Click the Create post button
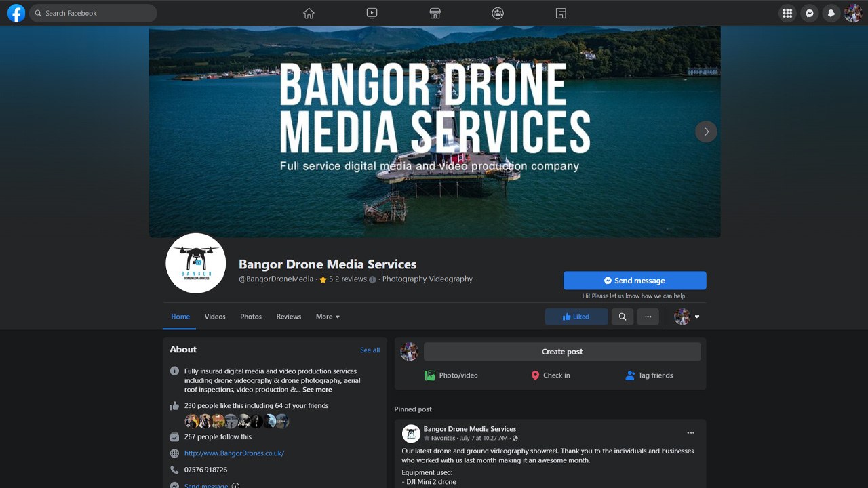 [562, 352]
